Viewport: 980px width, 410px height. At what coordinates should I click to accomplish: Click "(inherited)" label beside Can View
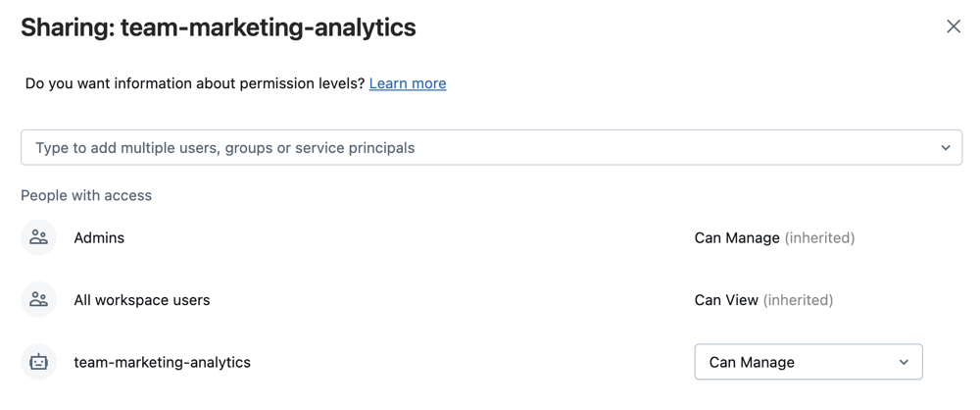pos(798,300)
